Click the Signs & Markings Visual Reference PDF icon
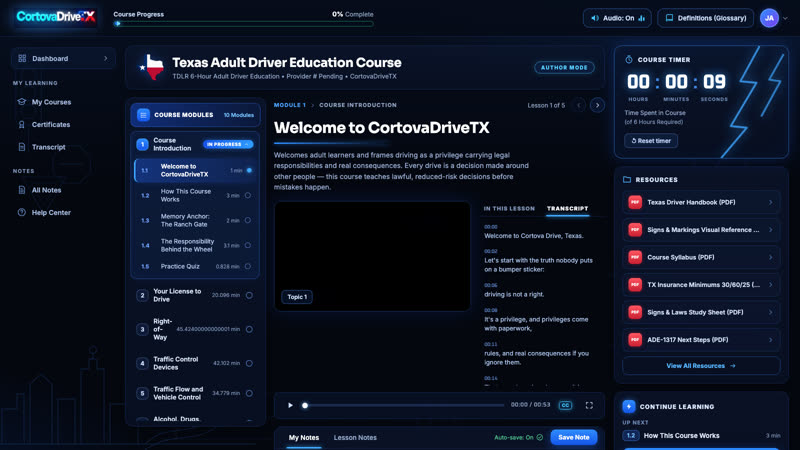Screen dimensions: 800x450 [x=635, y=230]
